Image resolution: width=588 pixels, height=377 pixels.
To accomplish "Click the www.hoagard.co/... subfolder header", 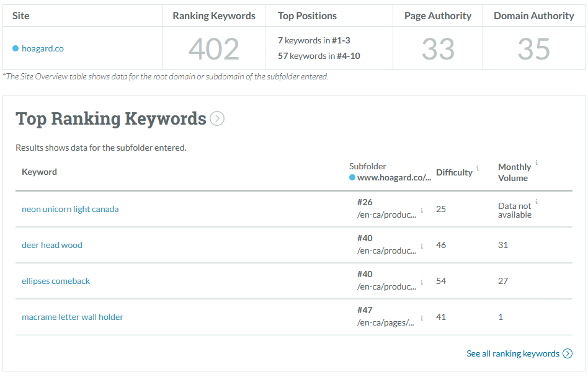I will [x=394, y=177].
